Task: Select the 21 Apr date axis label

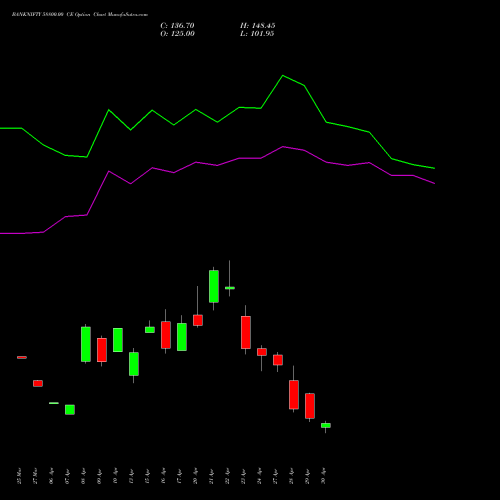Action: (x=211, y=476)
